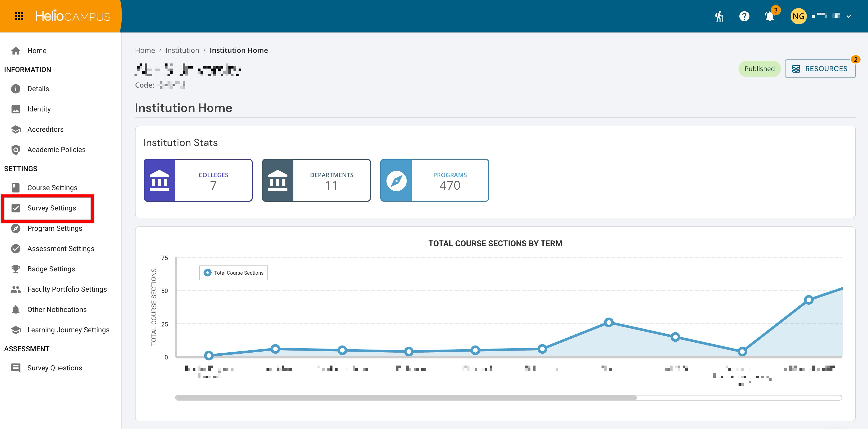Open Survey Questions in the sidebar
868x429 pixels.
coord(61,368)
